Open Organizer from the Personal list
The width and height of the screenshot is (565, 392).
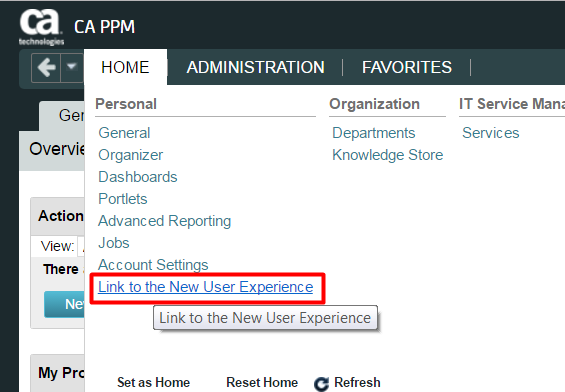(130, 155)
